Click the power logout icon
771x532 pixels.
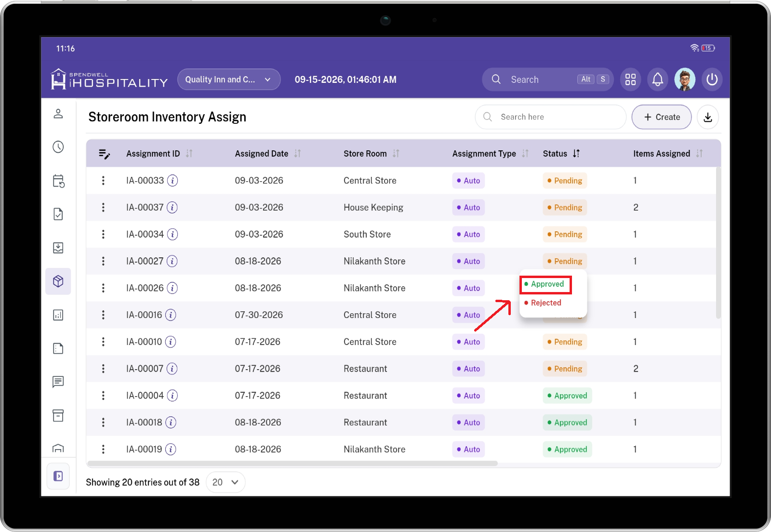pos(712,80)
